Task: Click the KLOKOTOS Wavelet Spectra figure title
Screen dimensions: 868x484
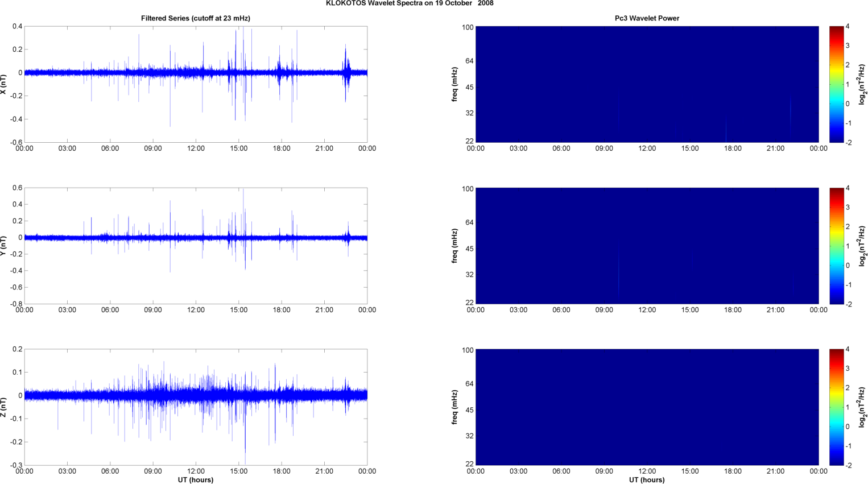Action: point(410,3)
